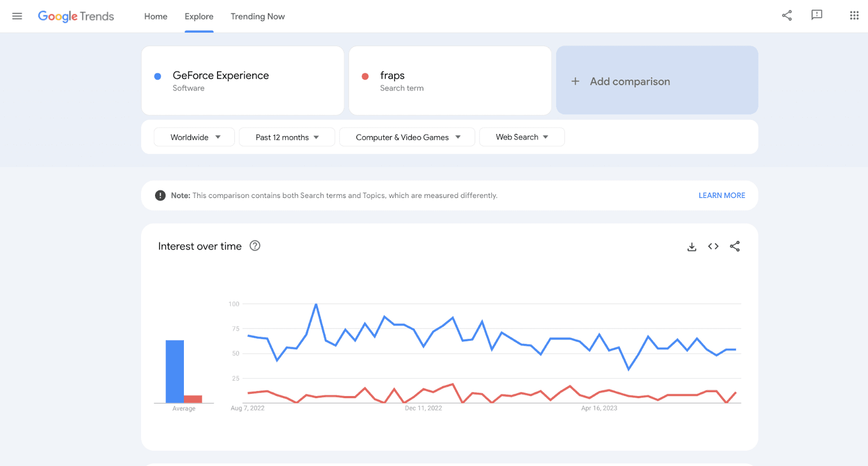The width and height of the screenshot is (868, 466).
Task: Download the interest over time chart
Action: pyautogui.click(x=692, y=247)
